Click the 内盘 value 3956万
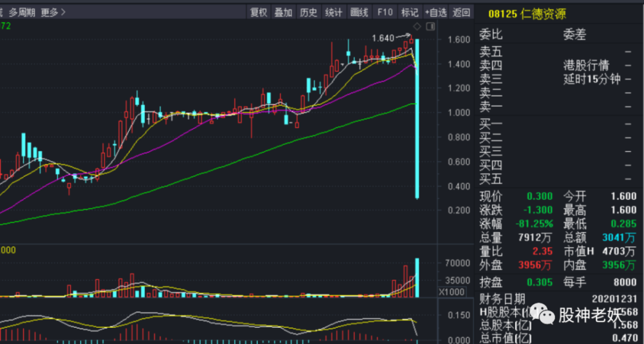The height and width of the screenshot is (344, 644). (620, 265)
